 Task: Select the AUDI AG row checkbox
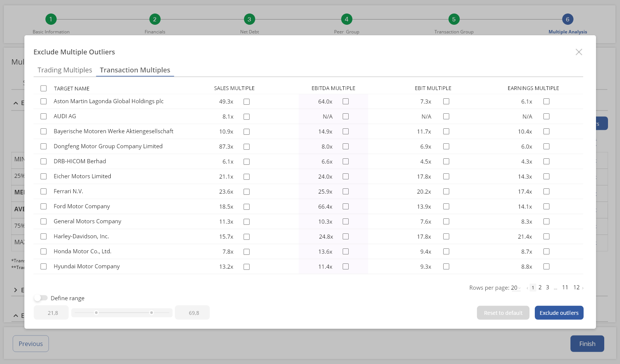[x=44, y=116]
